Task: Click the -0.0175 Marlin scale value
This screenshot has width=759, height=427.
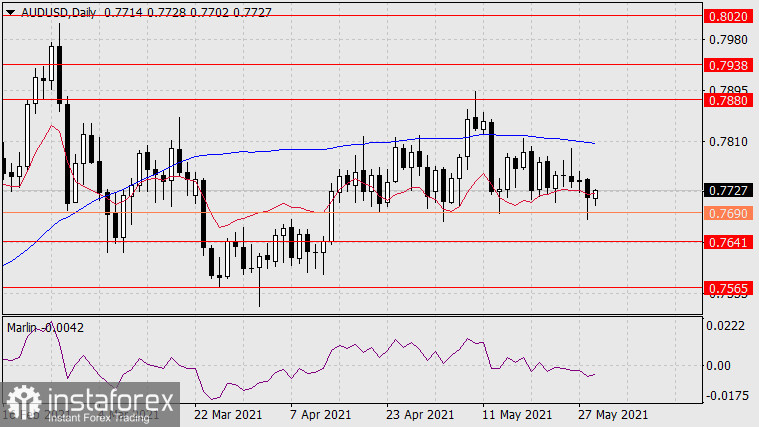Action: (724, 394)
